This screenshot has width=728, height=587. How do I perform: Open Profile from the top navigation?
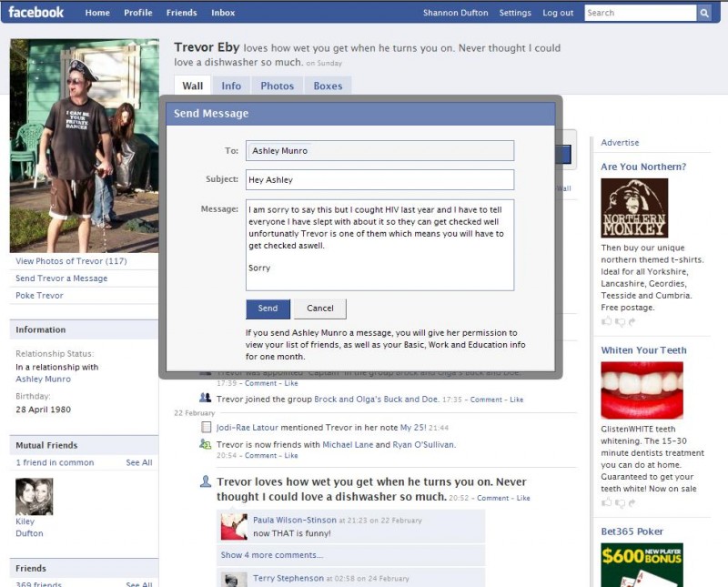(x=138, y=13)
